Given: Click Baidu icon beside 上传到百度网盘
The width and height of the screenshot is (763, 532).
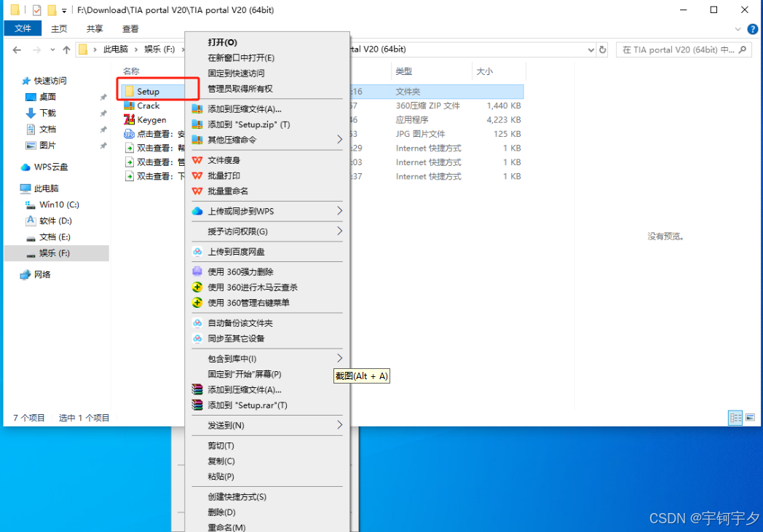Looking at the screenshot, I should point(197,252).
